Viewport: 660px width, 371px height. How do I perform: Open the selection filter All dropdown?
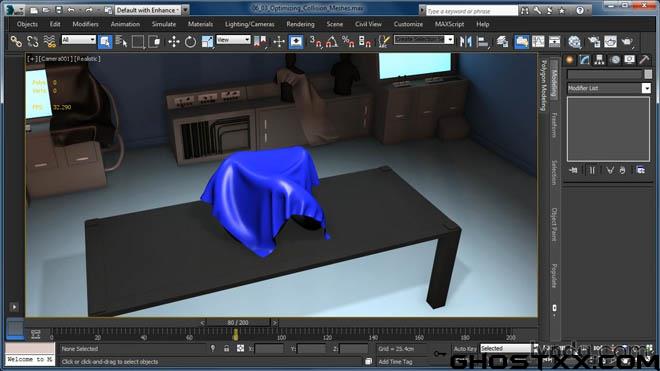pyautogui.click(x=79, y=40)
